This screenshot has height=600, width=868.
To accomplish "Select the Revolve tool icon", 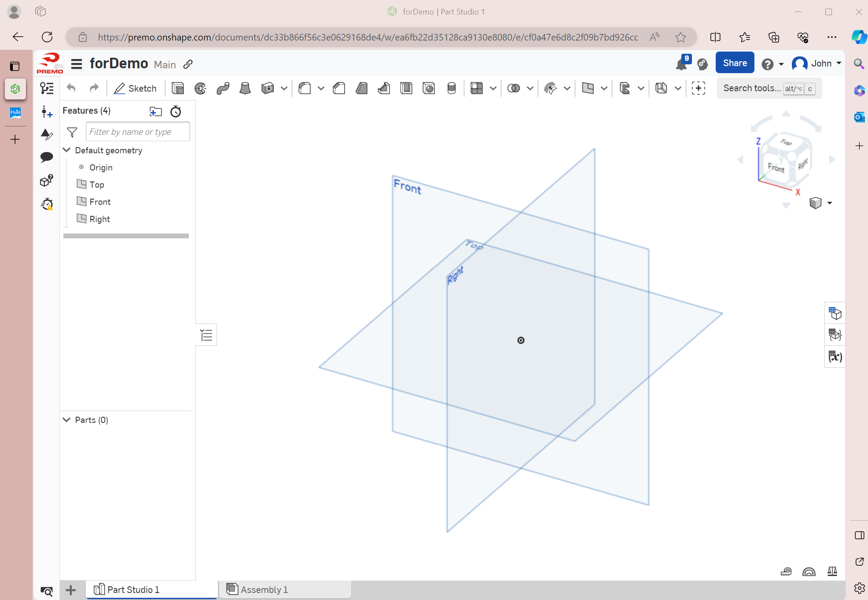I will 200,89.
